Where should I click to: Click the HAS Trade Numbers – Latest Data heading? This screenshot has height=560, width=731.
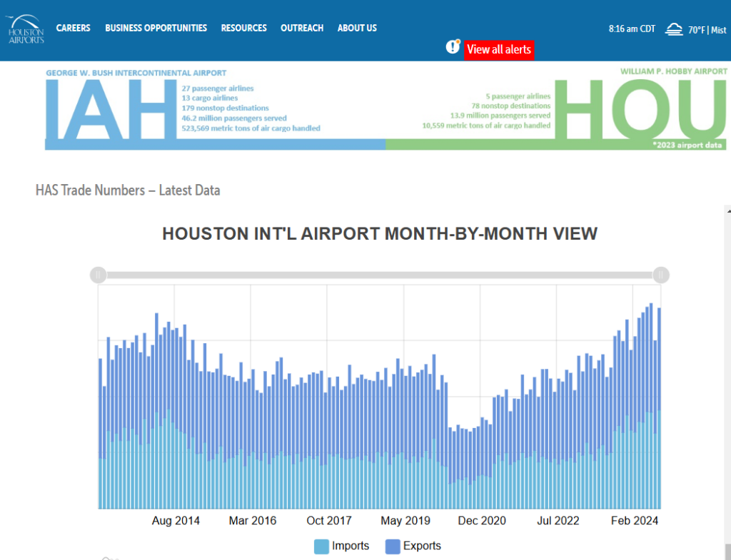tap(128, 190)
